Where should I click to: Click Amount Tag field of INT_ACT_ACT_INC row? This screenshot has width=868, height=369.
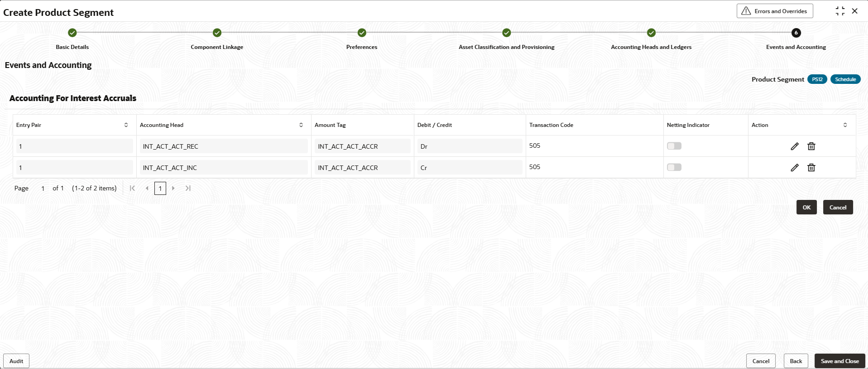pyautogui.click(x=363, y=167)
